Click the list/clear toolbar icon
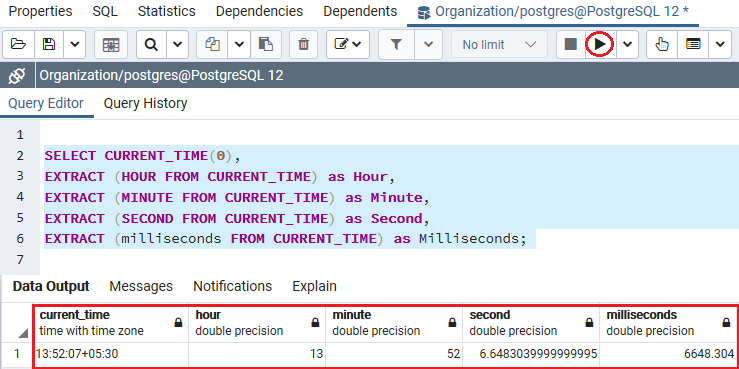The width and height of the screenshot is (739, 369). point(693,45)
